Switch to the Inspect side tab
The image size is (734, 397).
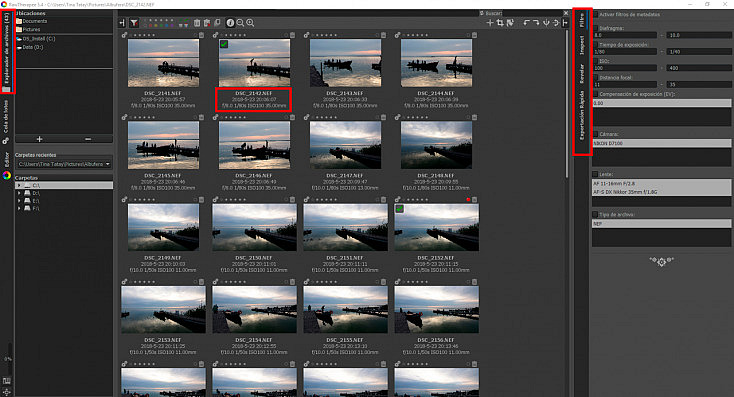(x=581, y=45)
